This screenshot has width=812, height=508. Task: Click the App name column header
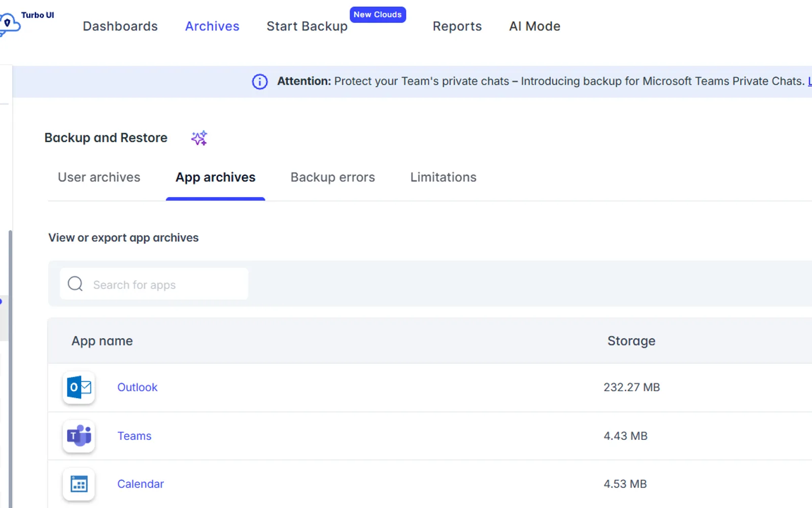pyautogui.click(x=102, y=341)
